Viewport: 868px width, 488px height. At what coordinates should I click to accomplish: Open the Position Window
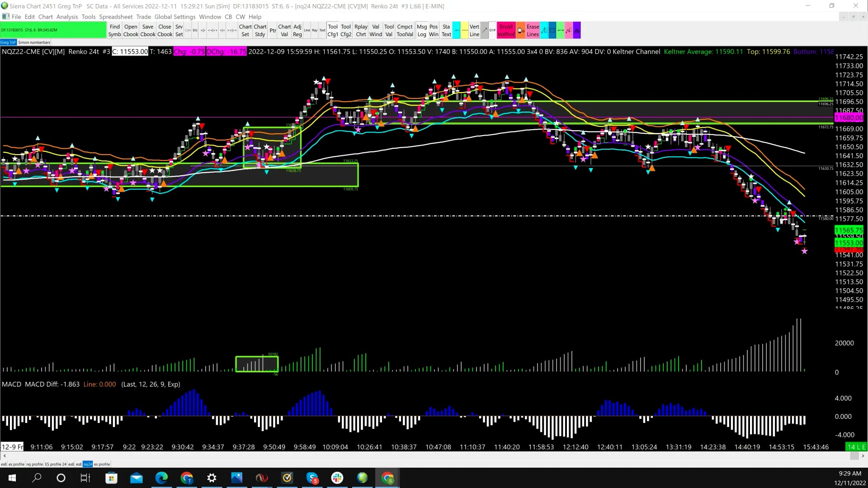point(434,30)
